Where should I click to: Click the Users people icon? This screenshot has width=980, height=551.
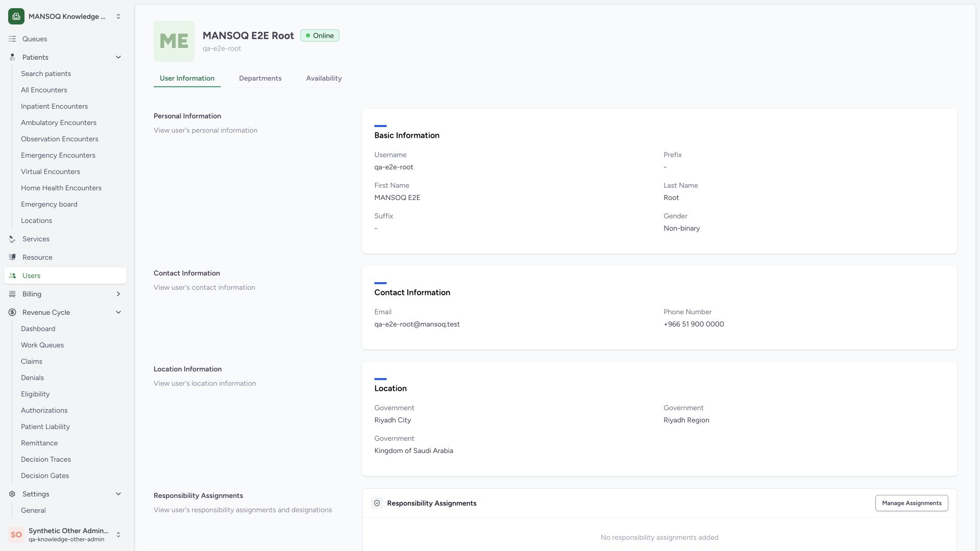coord(12,275)
